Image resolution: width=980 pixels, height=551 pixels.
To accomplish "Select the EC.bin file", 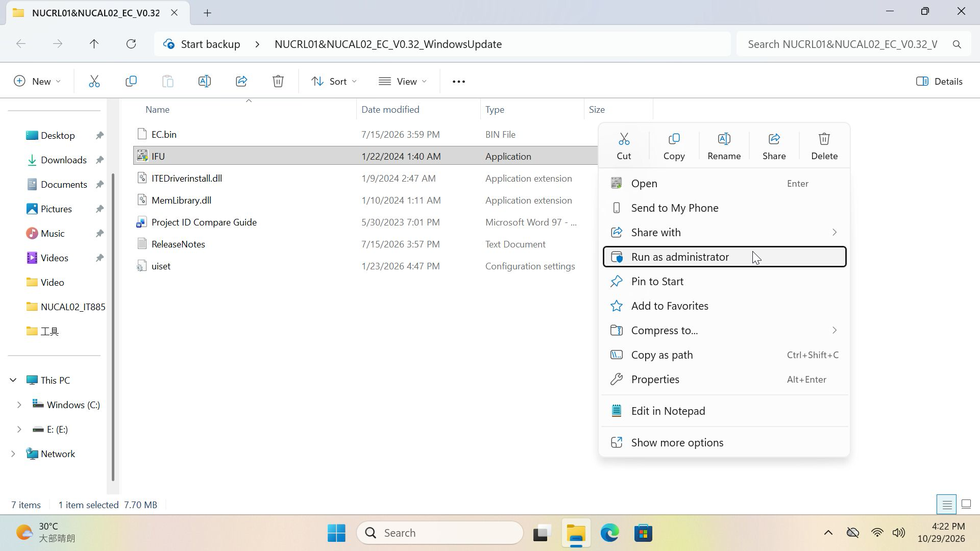I will point(164,134).
